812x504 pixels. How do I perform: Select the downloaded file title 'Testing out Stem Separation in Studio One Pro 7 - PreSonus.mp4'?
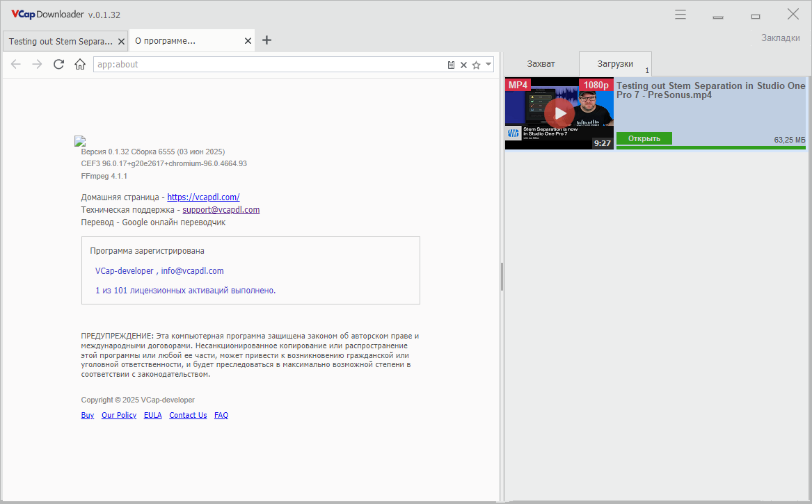[710, 90]
